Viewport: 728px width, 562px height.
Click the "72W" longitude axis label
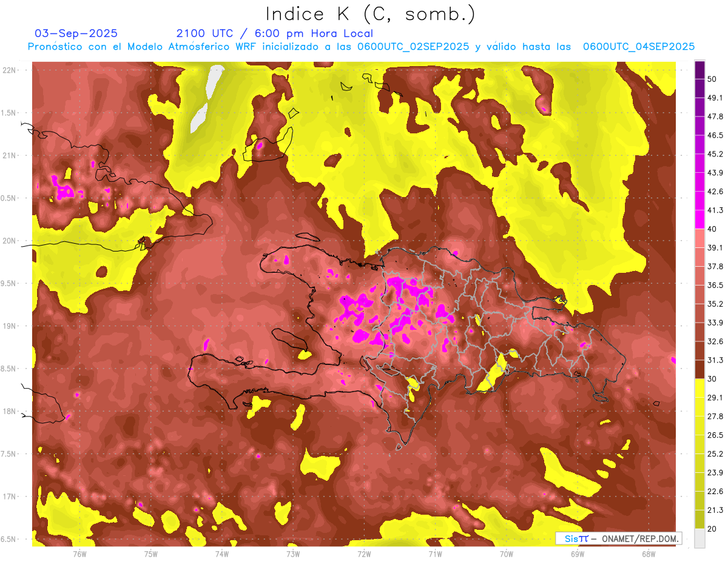coord(364,554)
